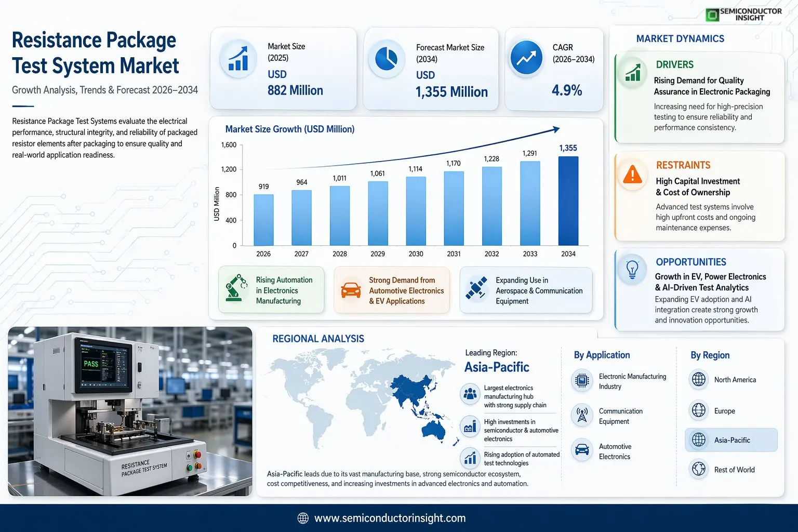The image size is (798, 532).
Task: Click the 'REGIONAL ANALYSIS' heading
Action: (x=318, y=339)
